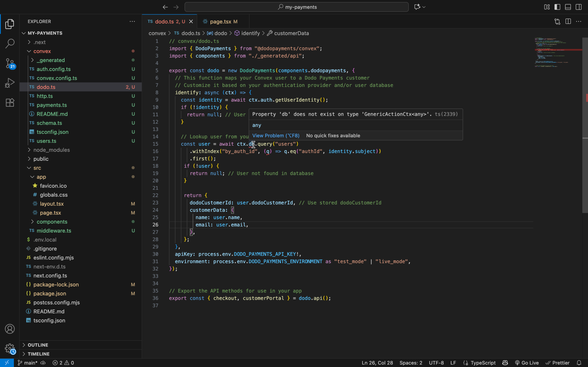
Task: Open Source Control view with 21 changes
Action: [10, 63]
